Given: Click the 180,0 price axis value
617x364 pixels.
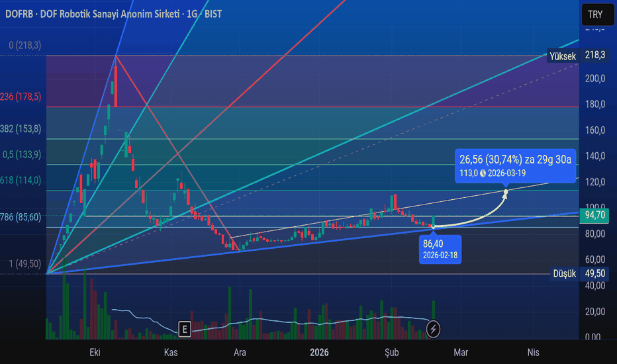Looking at the screenshot, I should 595,105.
